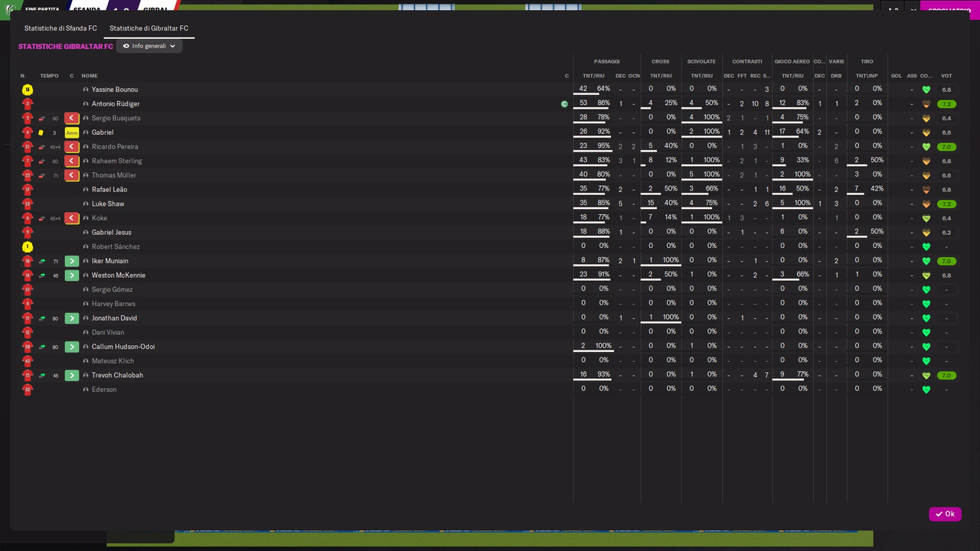
Task: Click Luke Shaw's 7.2 rating badge
Action: 946,204
